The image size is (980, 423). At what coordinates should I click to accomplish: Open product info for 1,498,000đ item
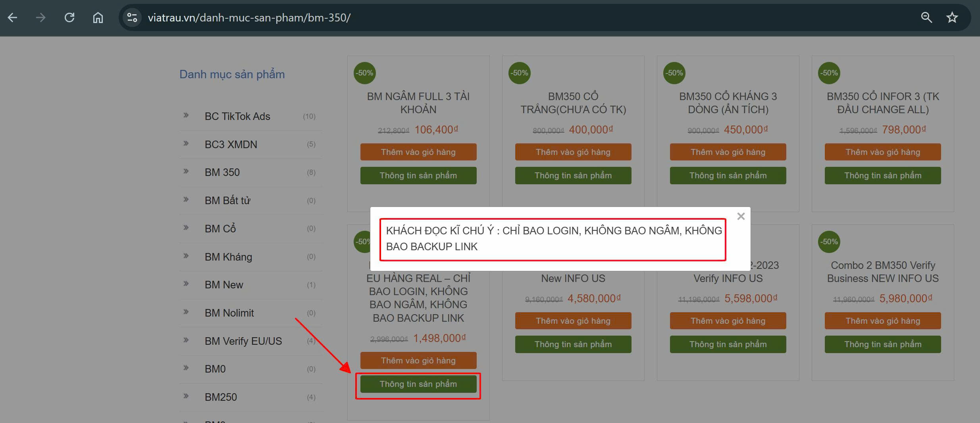tap(418, 384)
